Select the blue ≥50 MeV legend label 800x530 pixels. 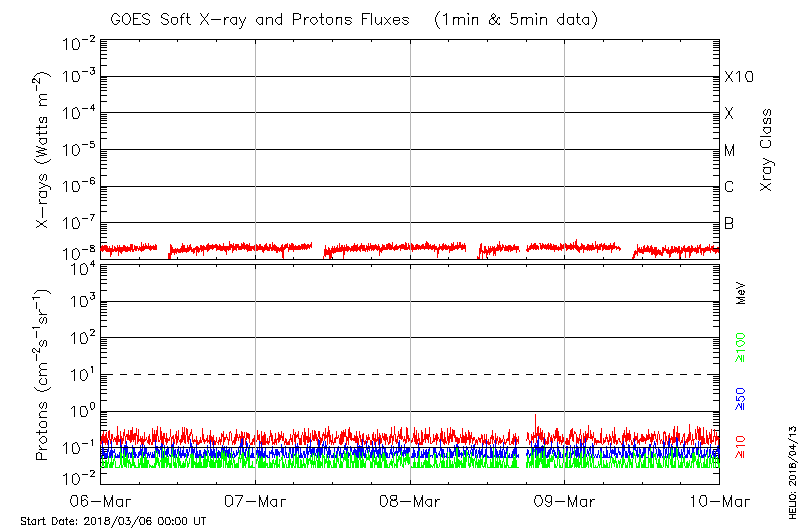coord(742,398)
